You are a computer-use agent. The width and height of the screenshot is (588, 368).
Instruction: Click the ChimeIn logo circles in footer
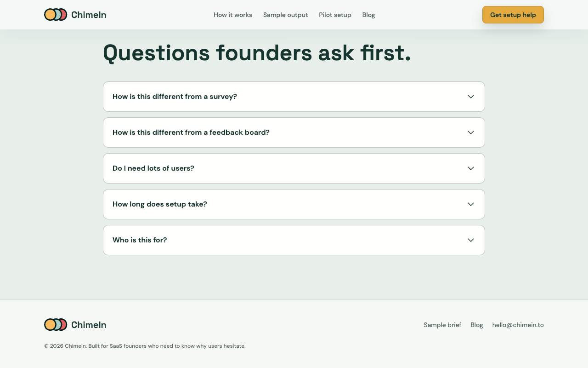click(x=56, y=325)
